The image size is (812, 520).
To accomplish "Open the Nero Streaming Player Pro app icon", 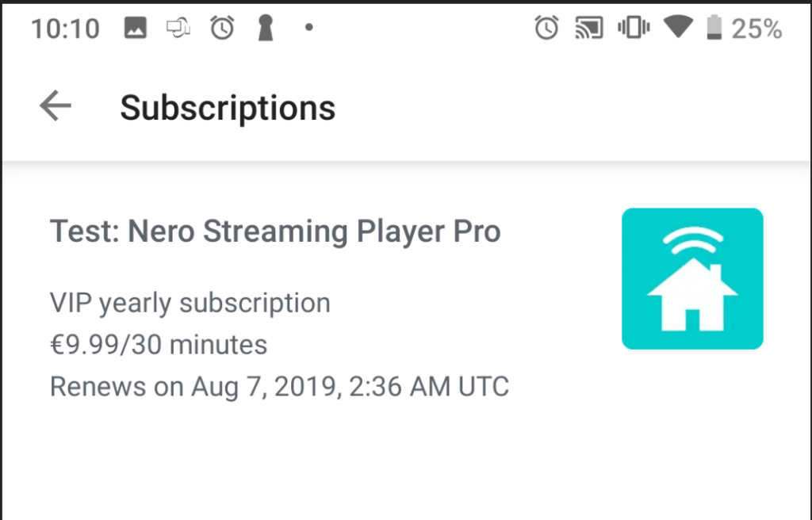I will point(692,277).
